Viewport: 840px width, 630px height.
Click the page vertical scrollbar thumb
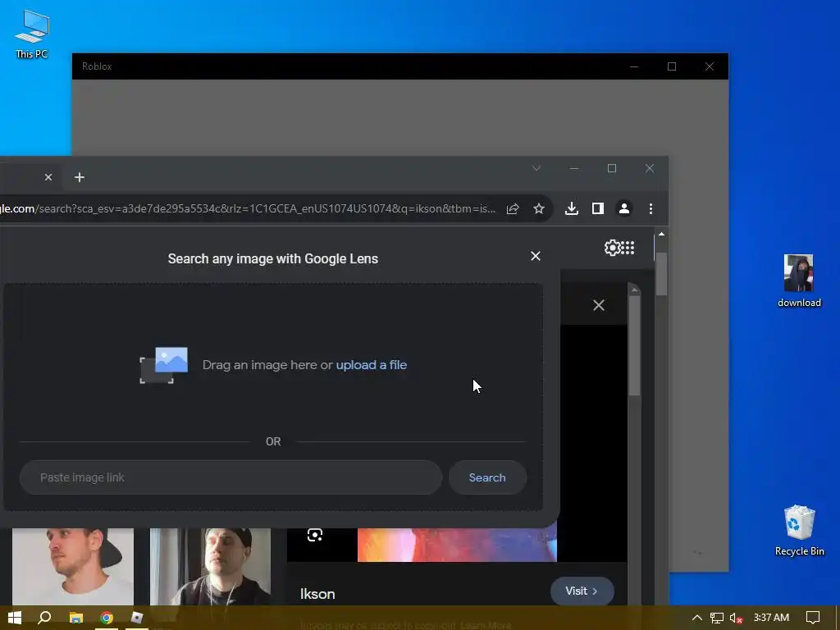(662, 274)
